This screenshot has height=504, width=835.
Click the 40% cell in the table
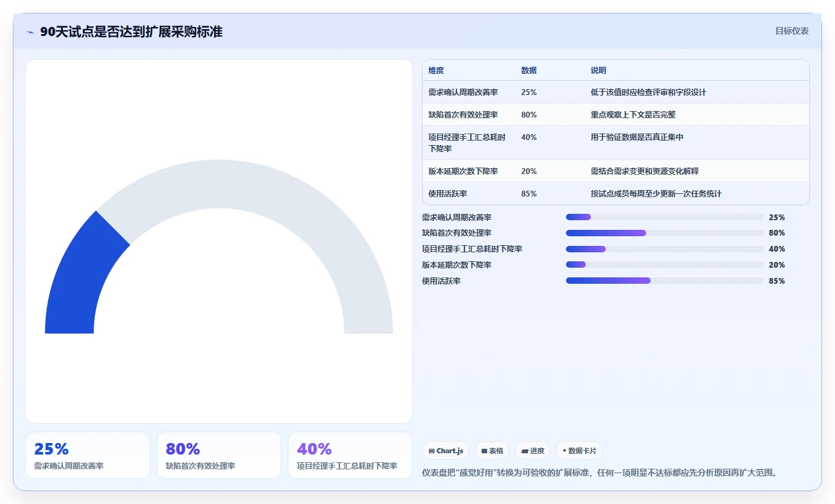tap(529, 137)
